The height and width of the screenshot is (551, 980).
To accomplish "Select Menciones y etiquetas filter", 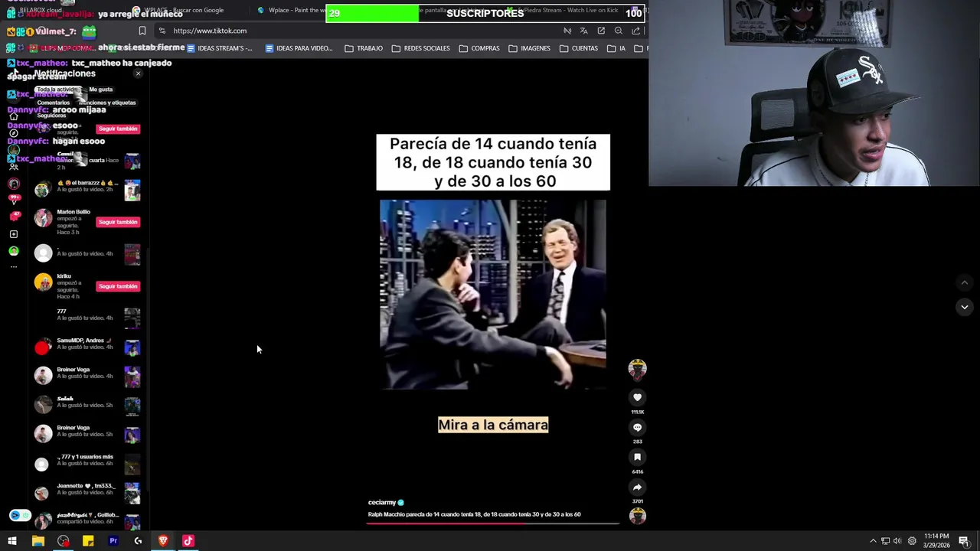I will [107, 103].
